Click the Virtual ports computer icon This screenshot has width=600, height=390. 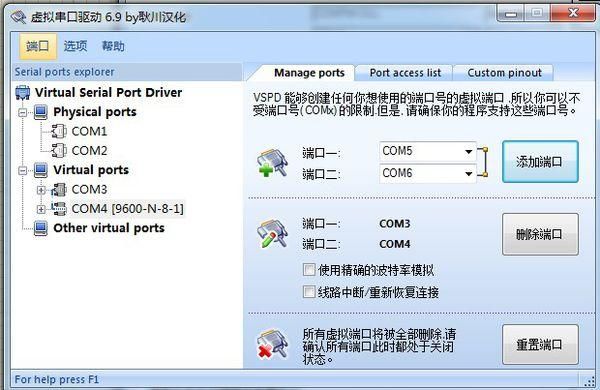point(41,170)
